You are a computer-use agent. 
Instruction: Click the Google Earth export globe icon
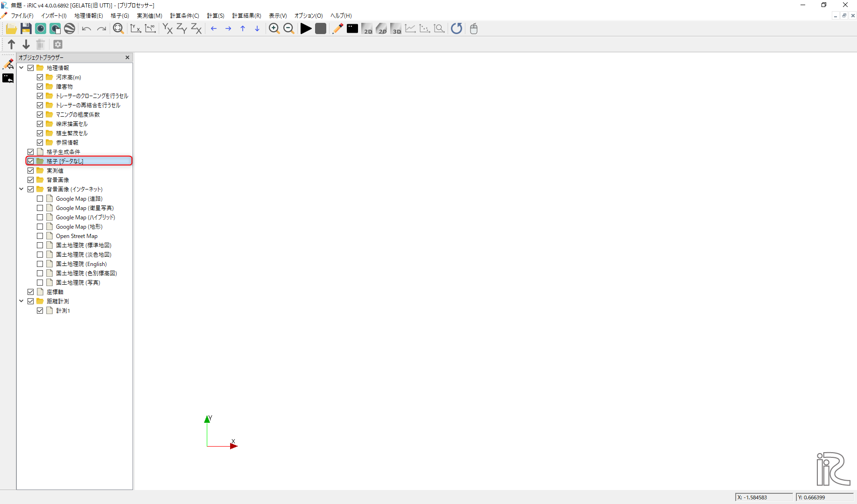click(x=70, y=29)
